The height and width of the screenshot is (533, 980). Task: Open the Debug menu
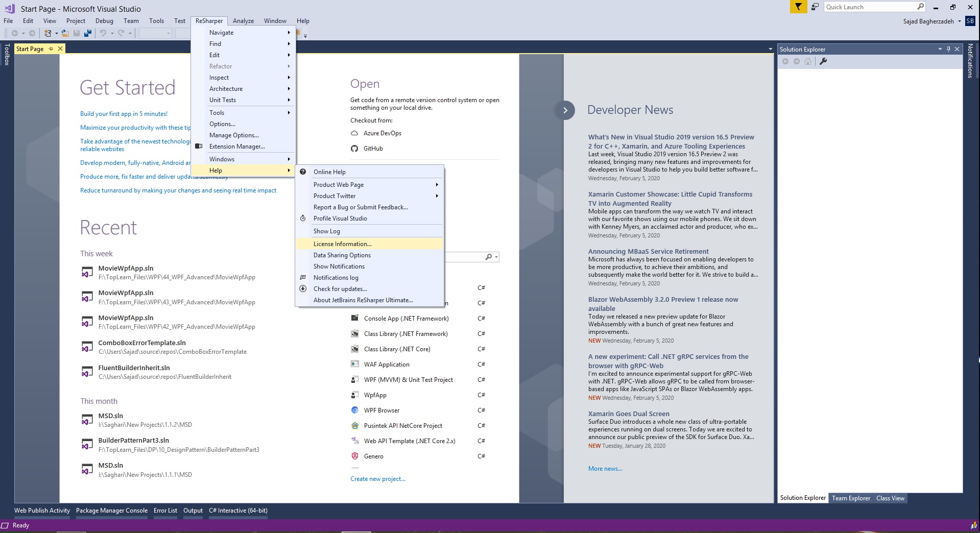coord(104,21)
